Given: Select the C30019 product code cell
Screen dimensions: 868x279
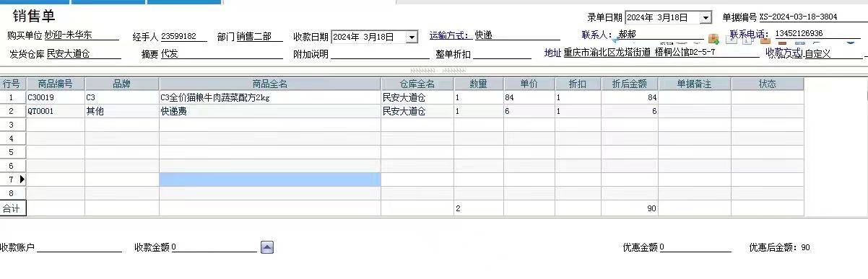Looking at the screenshot, I should (56, 97).
